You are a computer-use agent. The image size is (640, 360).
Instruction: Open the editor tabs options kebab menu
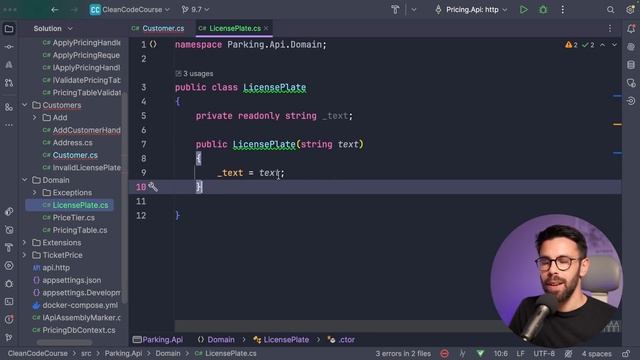[x=610, y=29]
